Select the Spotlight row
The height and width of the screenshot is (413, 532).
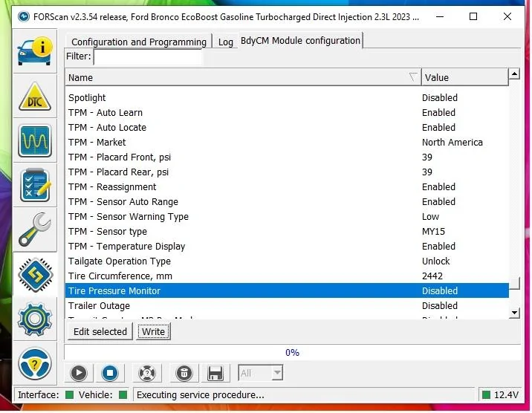point(287,97)
